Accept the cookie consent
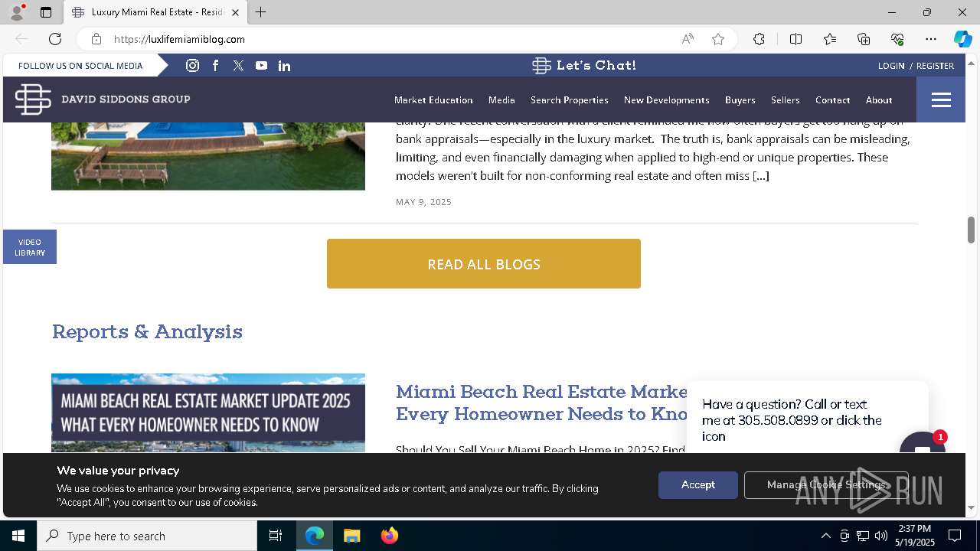This screenshot has height=551, width=980. click(698, 485)
